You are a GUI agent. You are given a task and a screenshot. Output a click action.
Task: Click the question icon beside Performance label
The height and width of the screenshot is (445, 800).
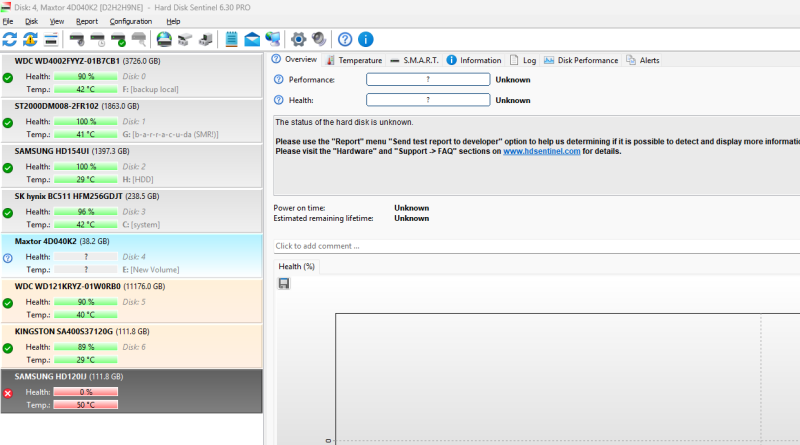tap(279, 80)
